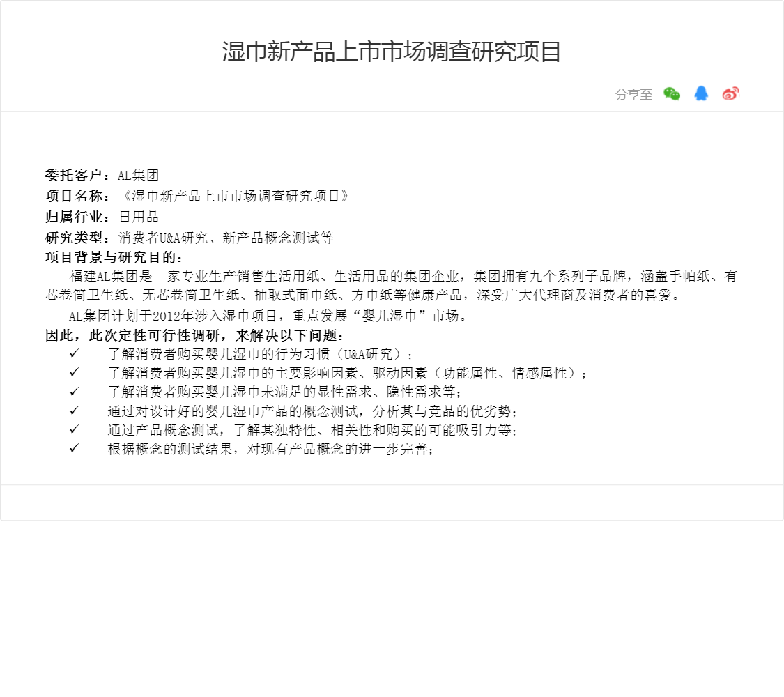
Task: Click bullet about 未满足的显性需求、隐性需求
Action: (x=284, y=392)
